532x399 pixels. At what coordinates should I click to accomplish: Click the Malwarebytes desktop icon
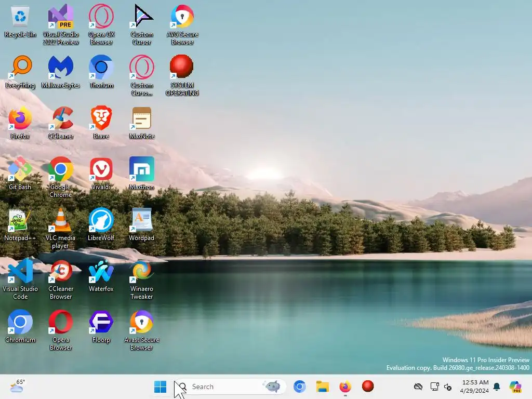(x=61, y=72)
